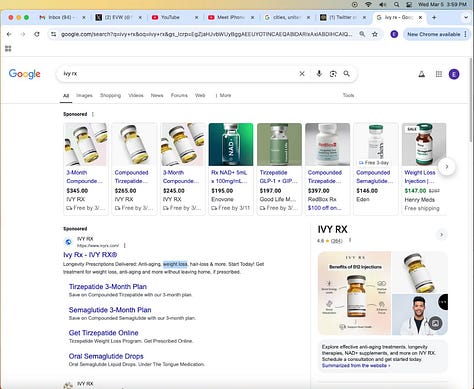
Task: Open the tab search dropdown in tab strip
Action: pyautogui.click(x=466, y=17)
